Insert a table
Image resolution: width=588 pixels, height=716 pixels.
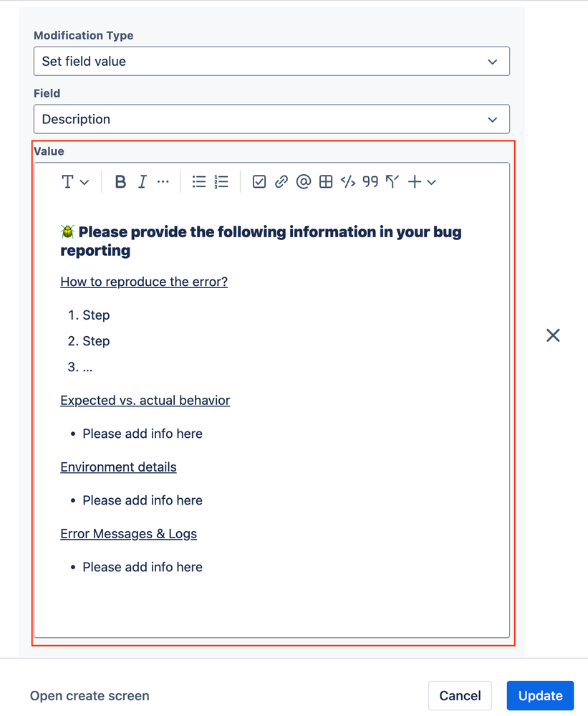tap(325, 181)
